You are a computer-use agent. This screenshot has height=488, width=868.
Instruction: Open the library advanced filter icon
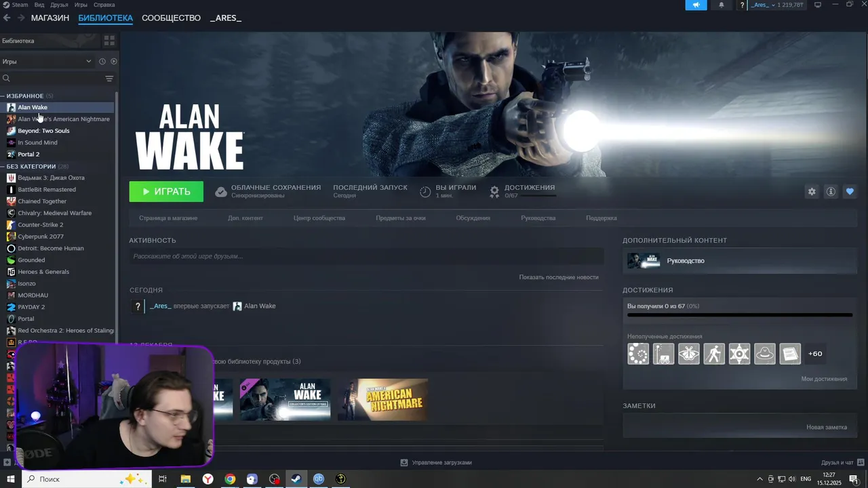109,79
